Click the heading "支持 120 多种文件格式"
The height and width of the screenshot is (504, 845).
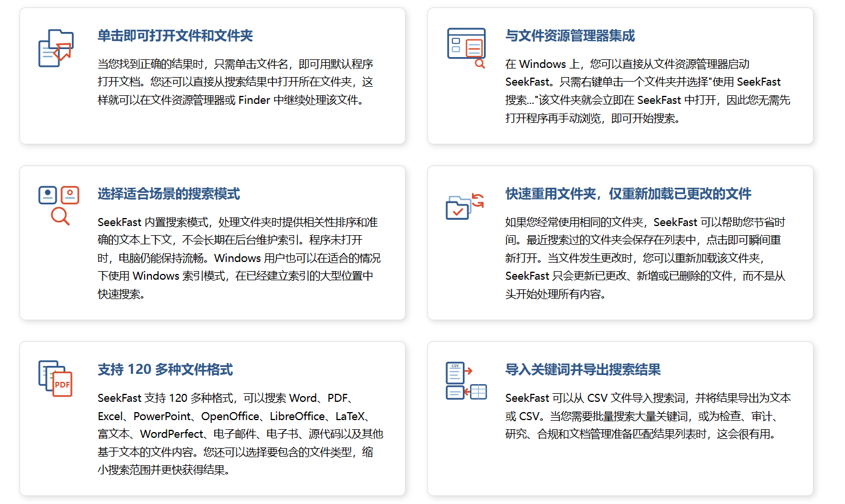click(165, 370)
